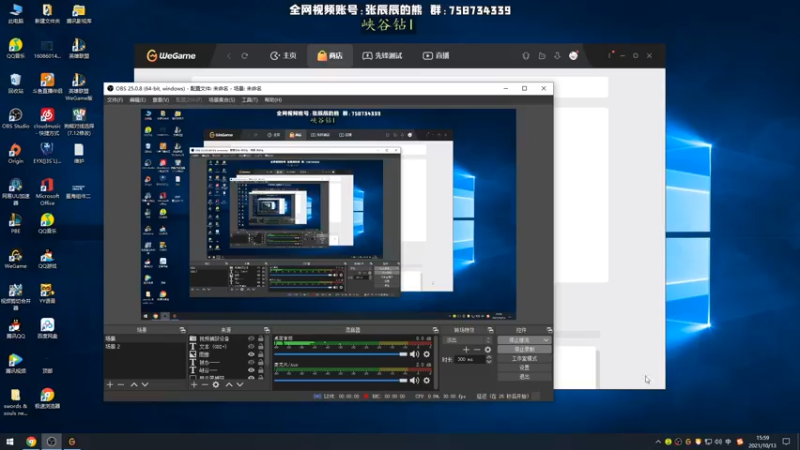
Task: Move the scene down in Scenes panel
Action: [x=145, y=385]
